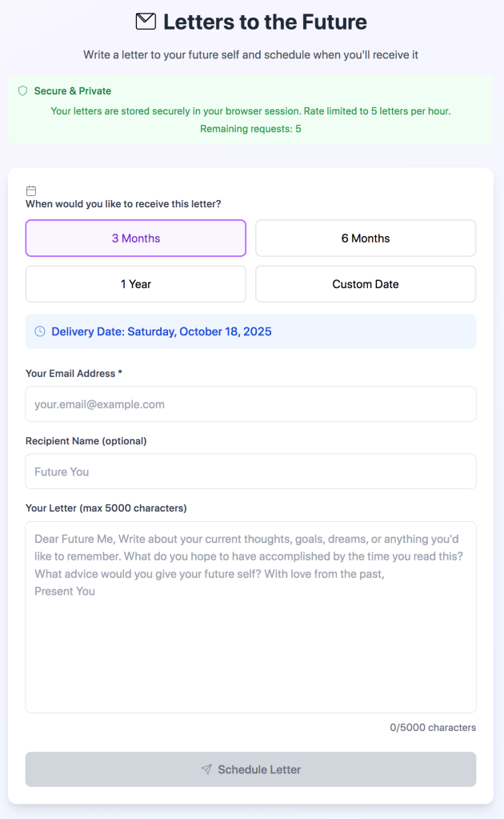
Task: Click the calendar icon above the delivery question
Action: pos(31,191)
